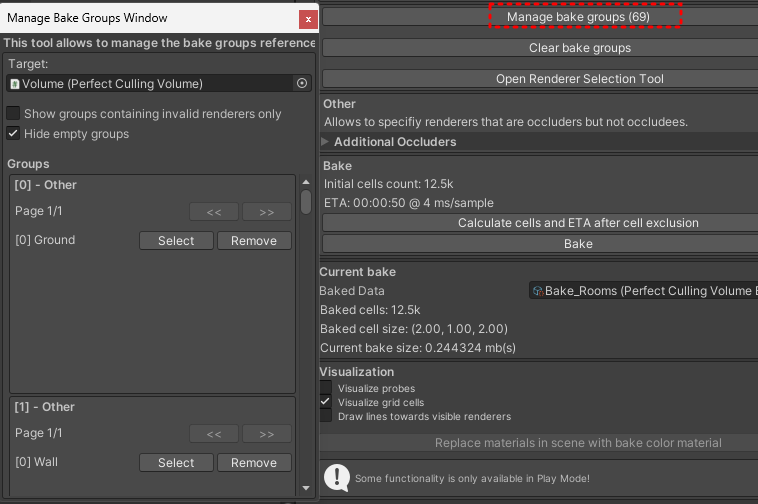758x504 pixels.
Task: Enable Draw lines towards visible renderers
Action: tap(326, 416)
